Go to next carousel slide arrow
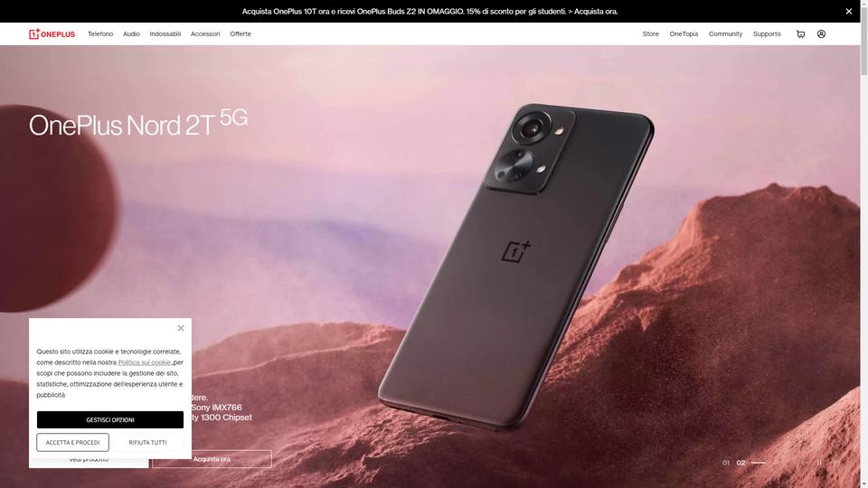This screenshot has height=488, width=868. (x=833, y=463)
